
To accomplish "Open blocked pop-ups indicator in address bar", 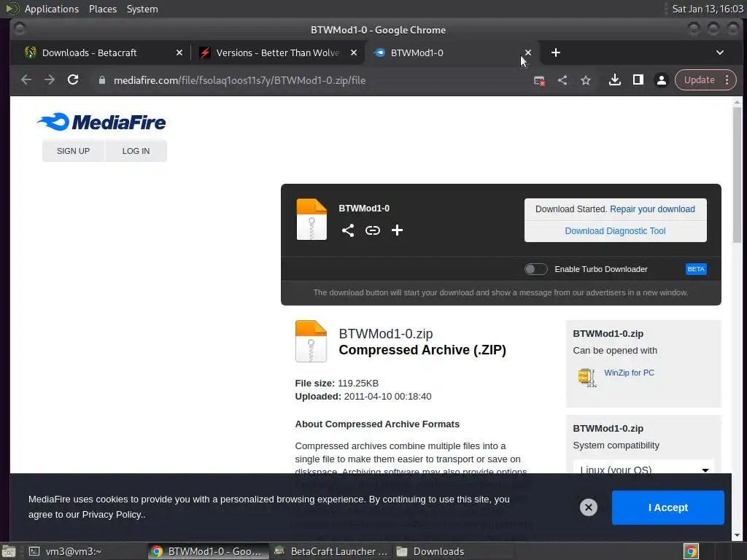I will [x=539, y=80].
